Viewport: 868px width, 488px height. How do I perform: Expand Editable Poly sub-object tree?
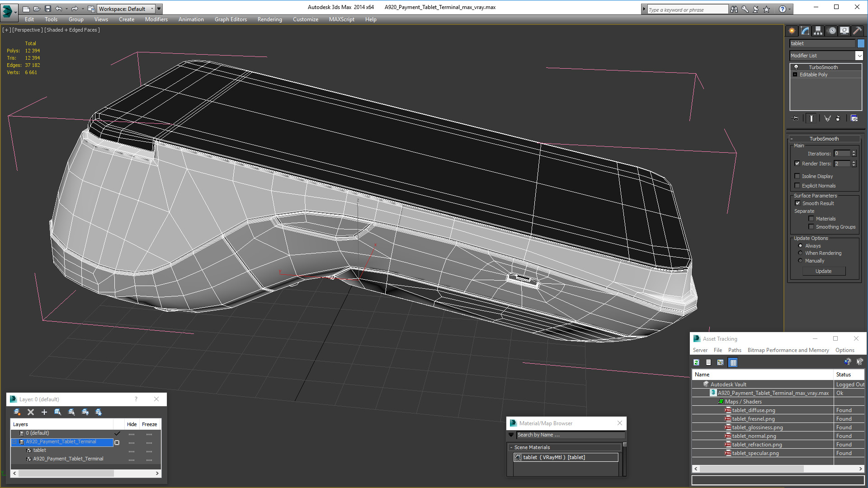pyautogui.click(x=795, y=75)
